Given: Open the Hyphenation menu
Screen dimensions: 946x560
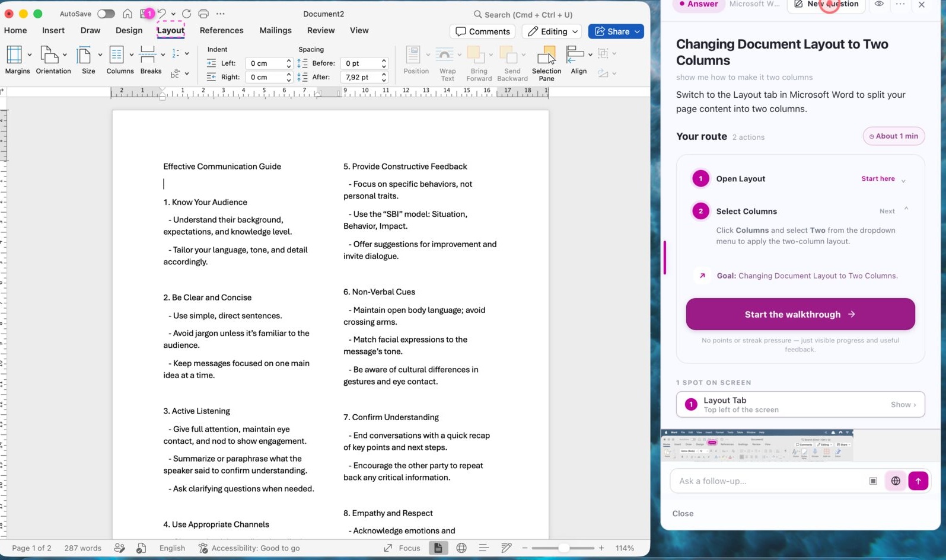Looking at the screenshot, I should (x=180, y=73).
